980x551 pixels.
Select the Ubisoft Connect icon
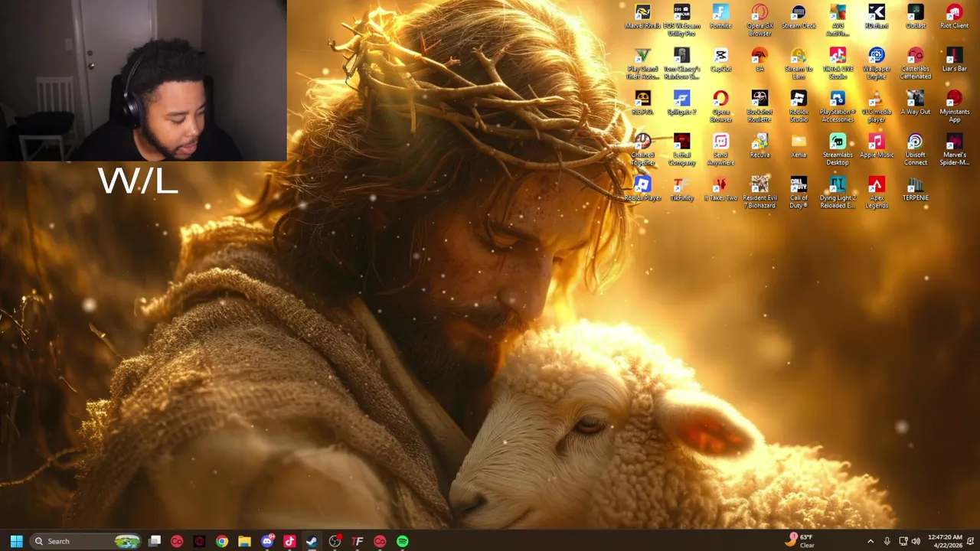pyautogui.click(x=916, y=149)
